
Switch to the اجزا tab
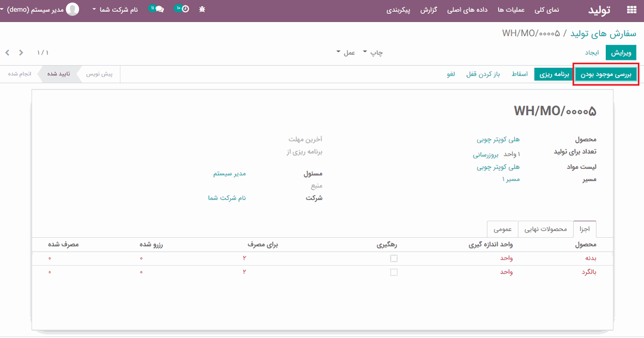[585, 229]
